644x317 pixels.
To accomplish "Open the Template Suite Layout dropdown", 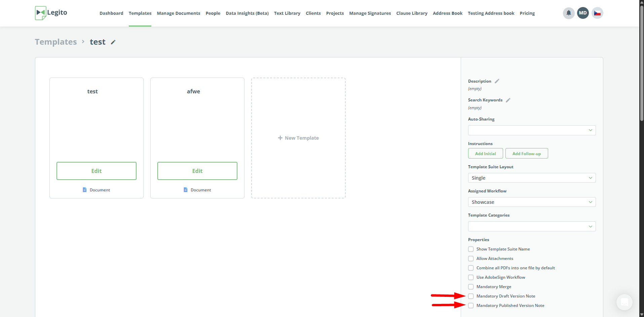I will click(x=532, y=178).
